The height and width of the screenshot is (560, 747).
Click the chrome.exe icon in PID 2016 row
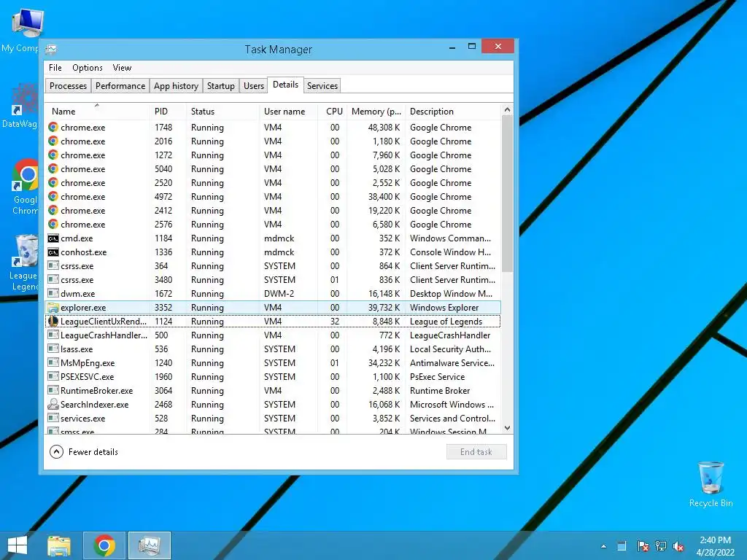coord(53,141)
